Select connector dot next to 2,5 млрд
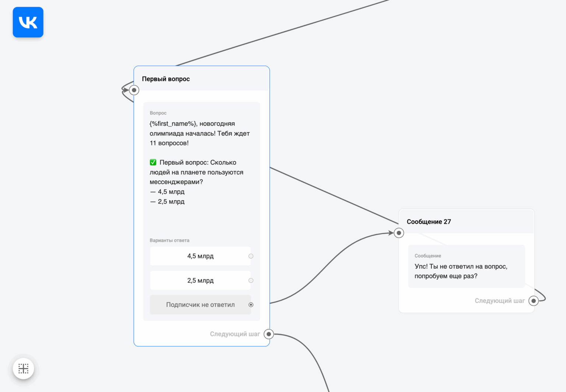The width and height of the screenshot is (566, 392). click(x=251, y=280)
